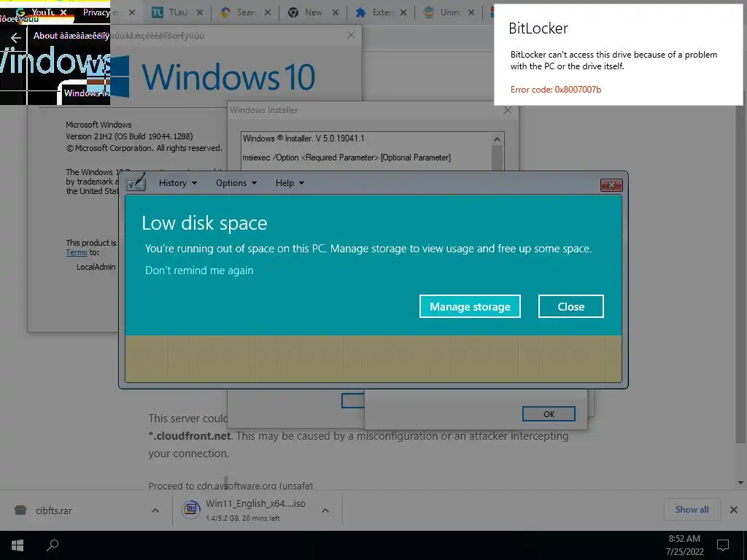Click the browser page scroll down arrow

740,483
